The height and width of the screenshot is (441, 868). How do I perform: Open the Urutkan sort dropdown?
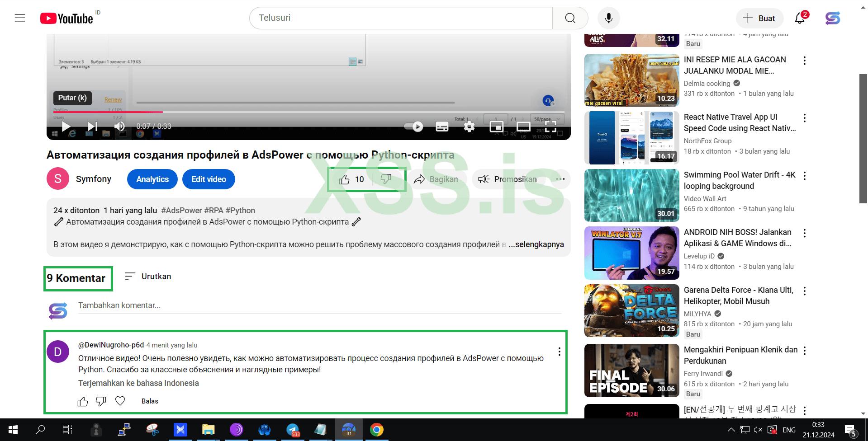148,277
